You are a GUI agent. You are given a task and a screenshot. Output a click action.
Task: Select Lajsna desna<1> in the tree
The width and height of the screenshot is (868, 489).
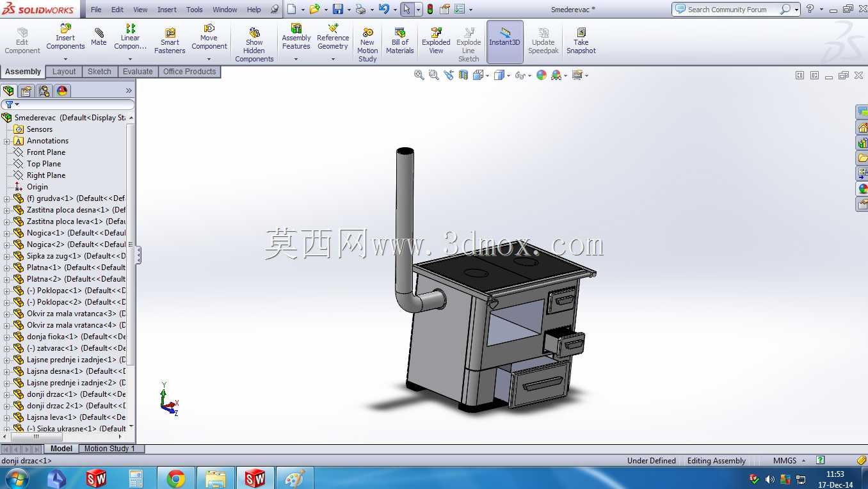tap(76, 371)
